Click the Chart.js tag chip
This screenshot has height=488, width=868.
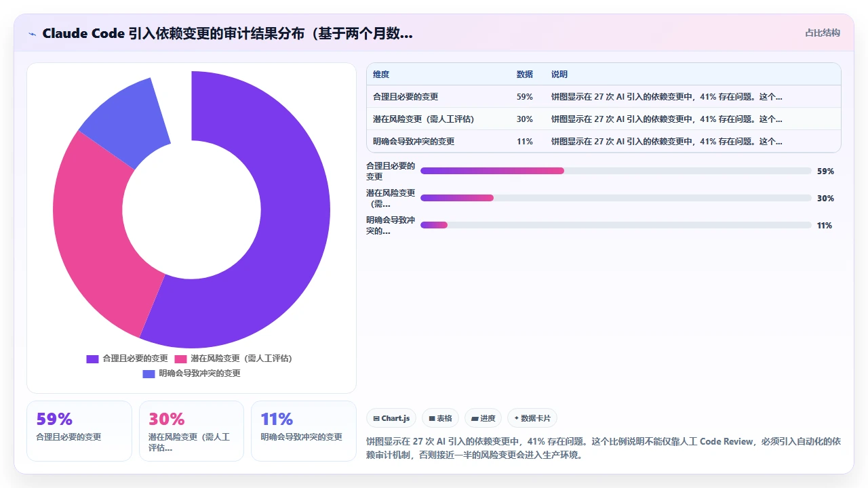(391, 418)
